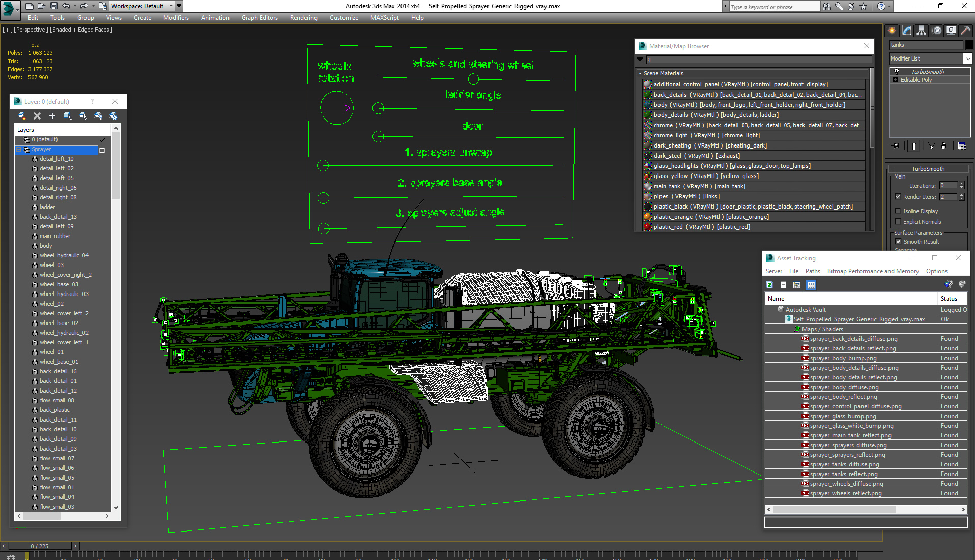This screenshot has width=975, height=560.
Task: Click wheels and steering wheel slider handle
Action: [473, 79]
